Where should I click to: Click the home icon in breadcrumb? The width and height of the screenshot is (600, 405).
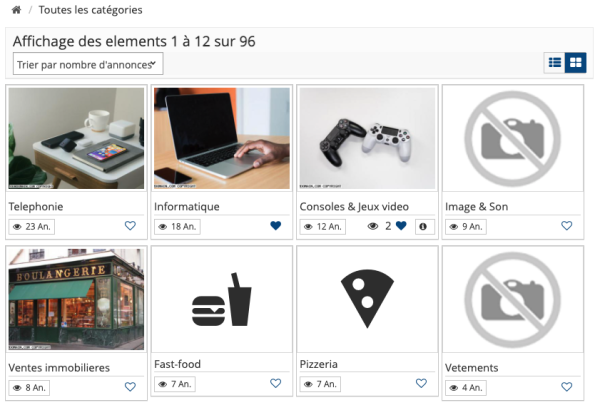pos(16,10)
